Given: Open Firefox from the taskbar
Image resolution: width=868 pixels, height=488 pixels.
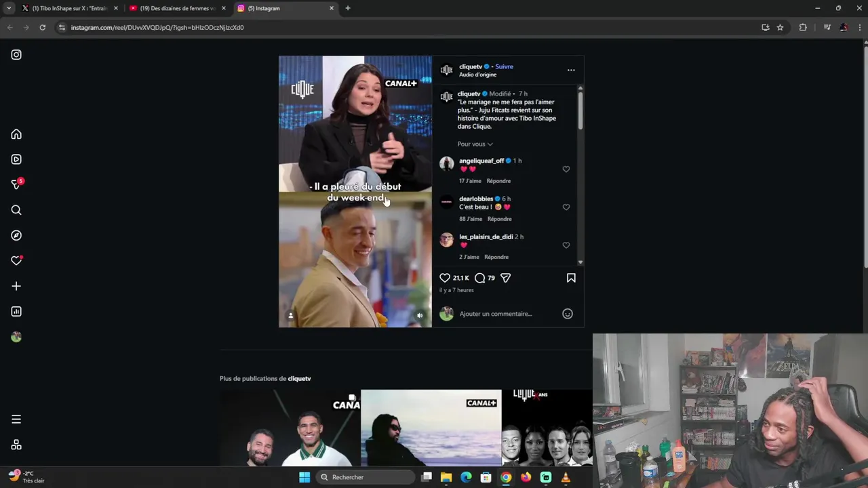Looking at the screenshot, I should pos(526,477).
